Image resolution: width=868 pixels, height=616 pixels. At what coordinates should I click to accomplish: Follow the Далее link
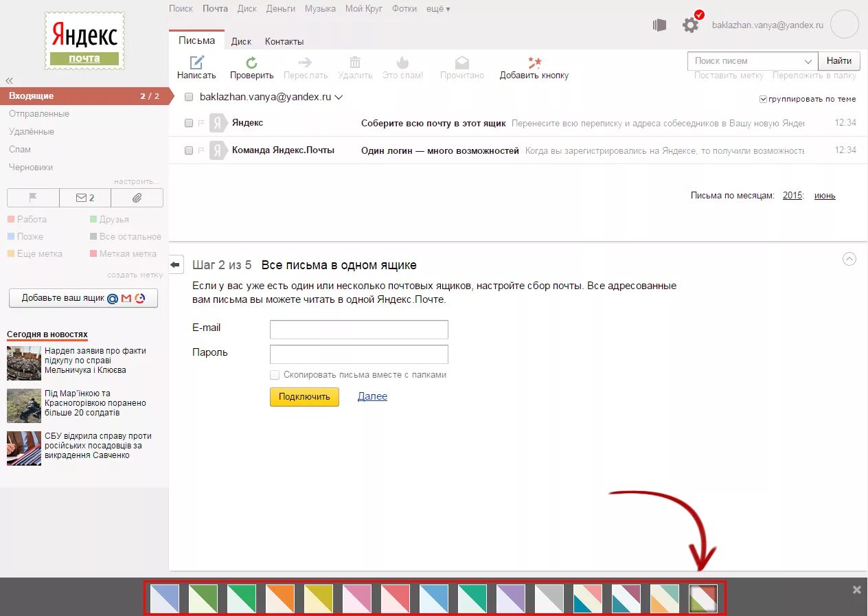(x=372, y=396)
